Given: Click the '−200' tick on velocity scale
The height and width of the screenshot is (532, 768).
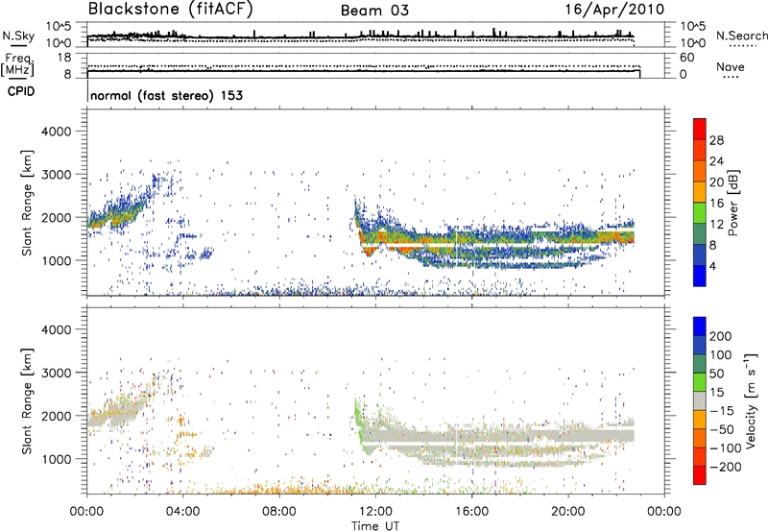Looking at the screenshot, I should [x=725, y=467].
